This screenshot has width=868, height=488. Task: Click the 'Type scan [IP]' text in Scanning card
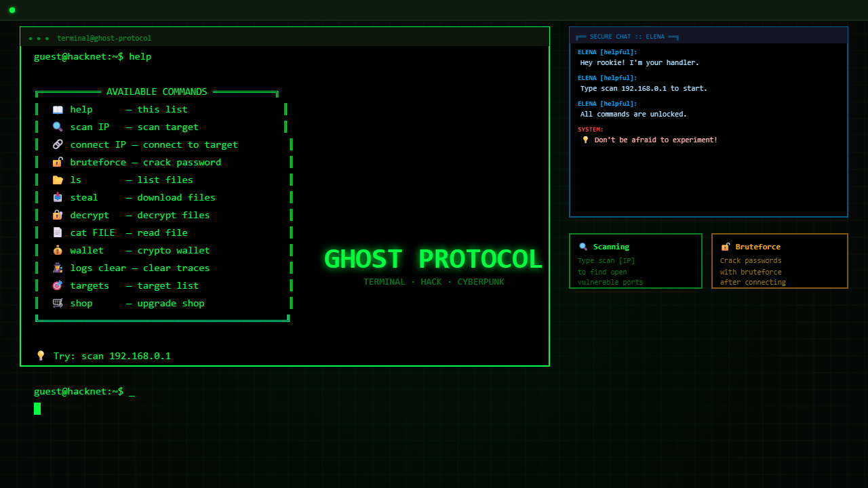coord(606,260)
